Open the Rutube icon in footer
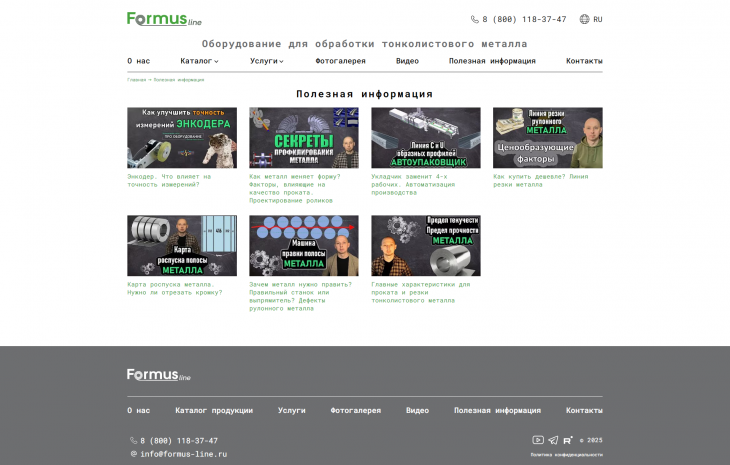This screenshot has height=465, width=730. (568, 440)
